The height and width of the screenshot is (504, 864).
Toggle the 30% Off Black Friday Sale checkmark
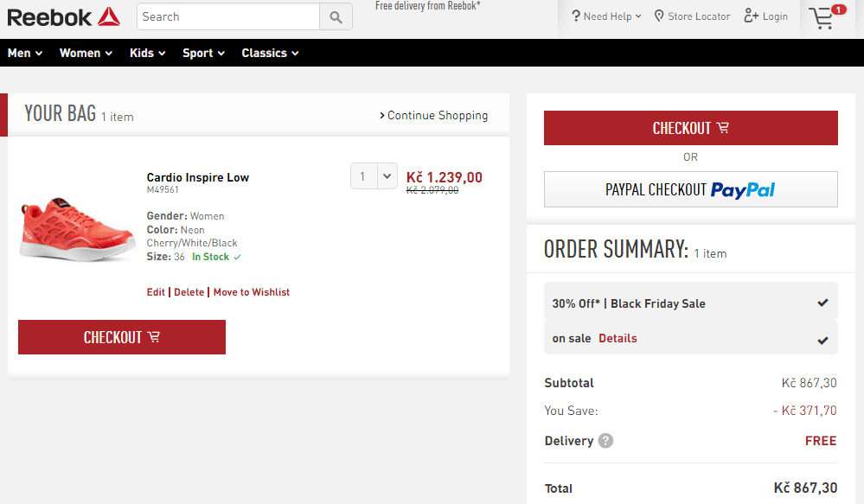pyautogui.click(x=822, y=303)
